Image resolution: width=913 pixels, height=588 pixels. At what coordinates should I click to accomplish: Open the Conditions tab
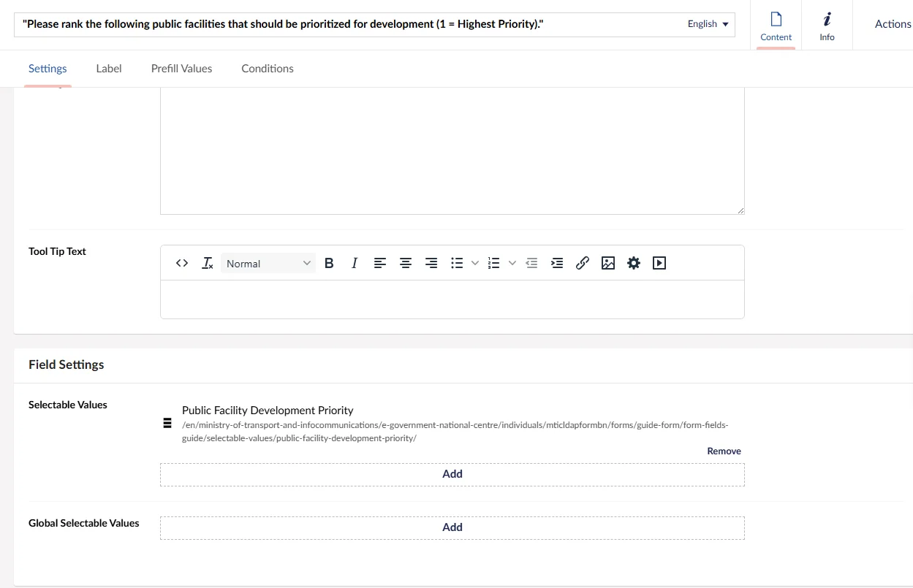click(x=268, y=69)
